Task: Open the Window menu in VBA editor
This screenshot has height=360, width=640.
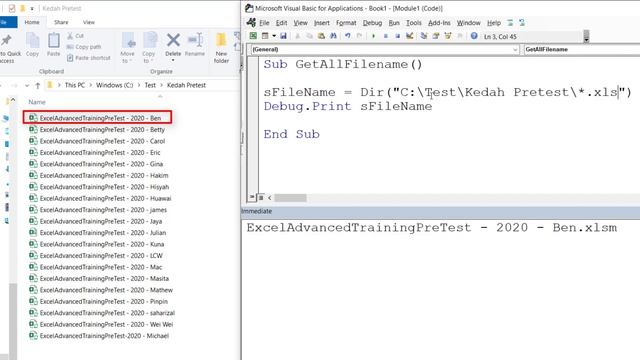Action: [x=469, y=23]
